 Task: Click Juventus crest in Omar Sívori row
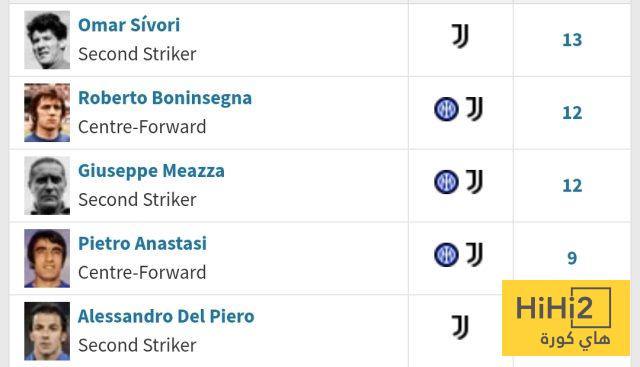point(460,36)
